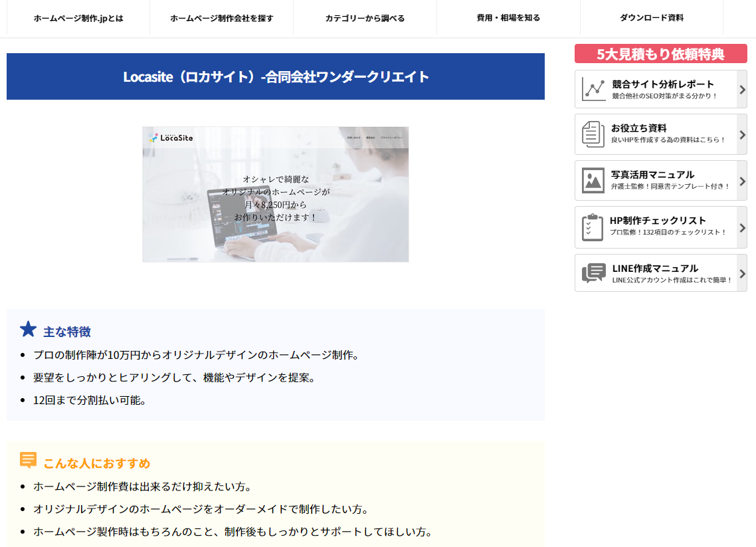756x547 pixels.
Task: Open the 競合サイト分析レポート link title
Action: point(663,84)
